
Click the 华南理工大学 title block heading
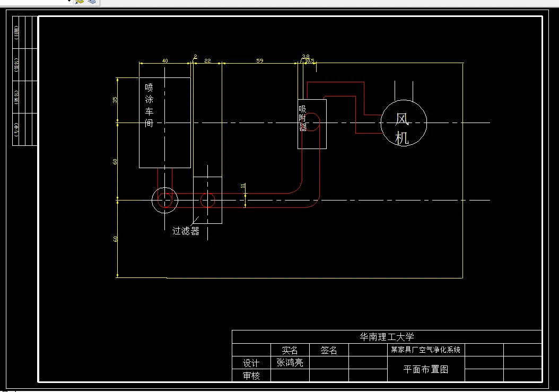[387, 337]
